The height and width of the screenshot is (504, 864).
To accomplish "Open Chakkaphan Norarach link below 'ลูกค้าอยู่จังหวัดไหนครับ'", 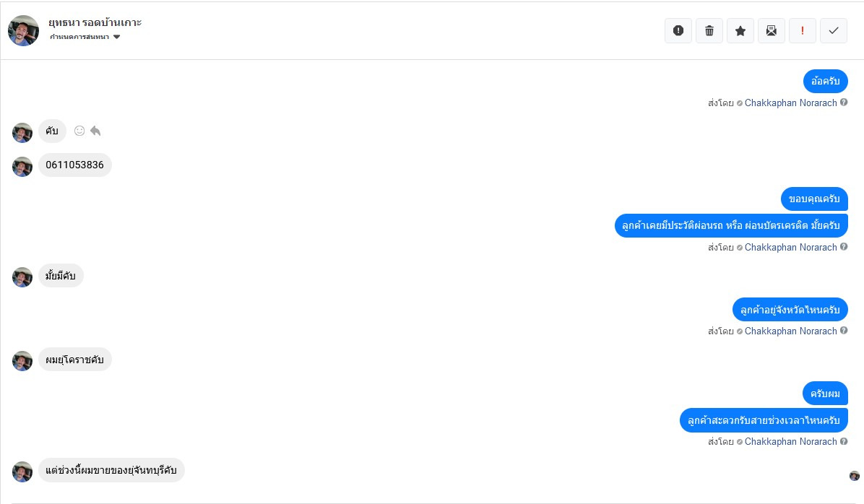I will coord(790,331).
